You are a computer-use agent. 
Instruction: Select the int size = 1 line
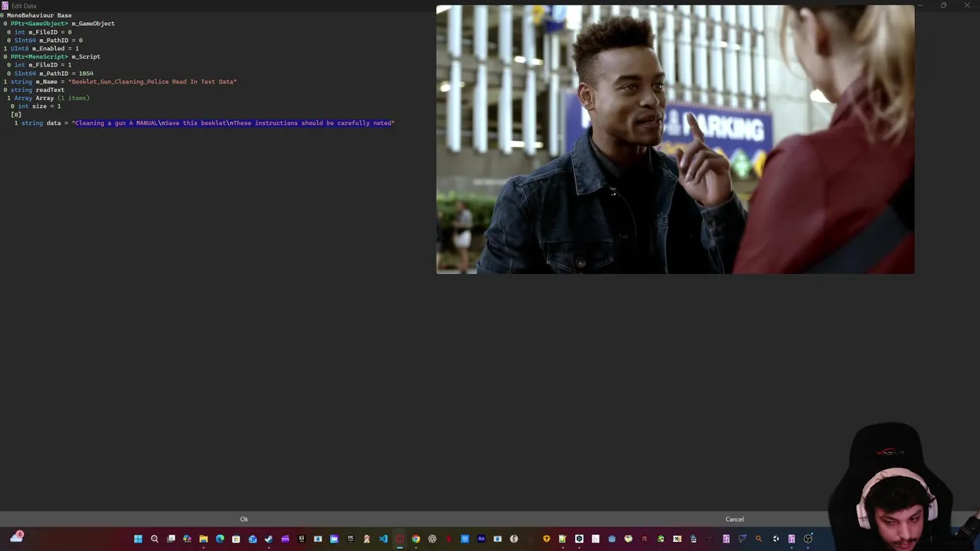[36, 106]
